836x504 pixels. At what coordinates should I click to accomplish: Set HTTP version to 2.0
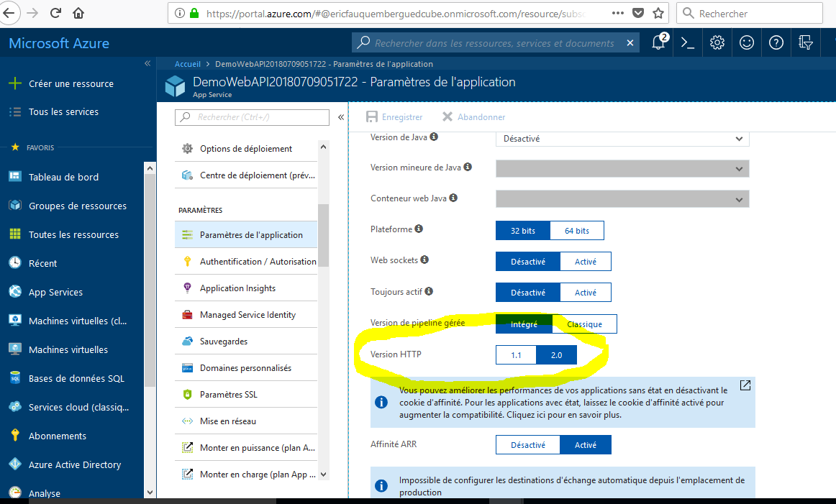[556, 355]
